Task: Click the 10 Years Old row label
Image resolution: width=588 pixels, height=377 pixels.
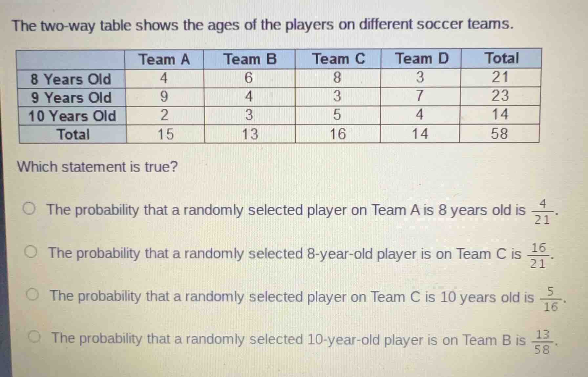Action: 72,116
